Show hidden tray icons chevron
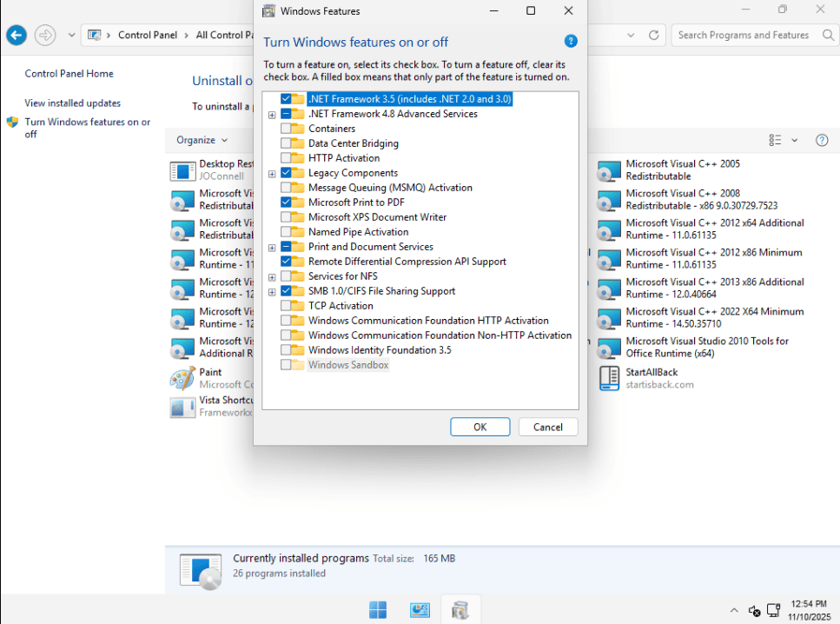This screenshot has width=840, height=624. point(734,610)
